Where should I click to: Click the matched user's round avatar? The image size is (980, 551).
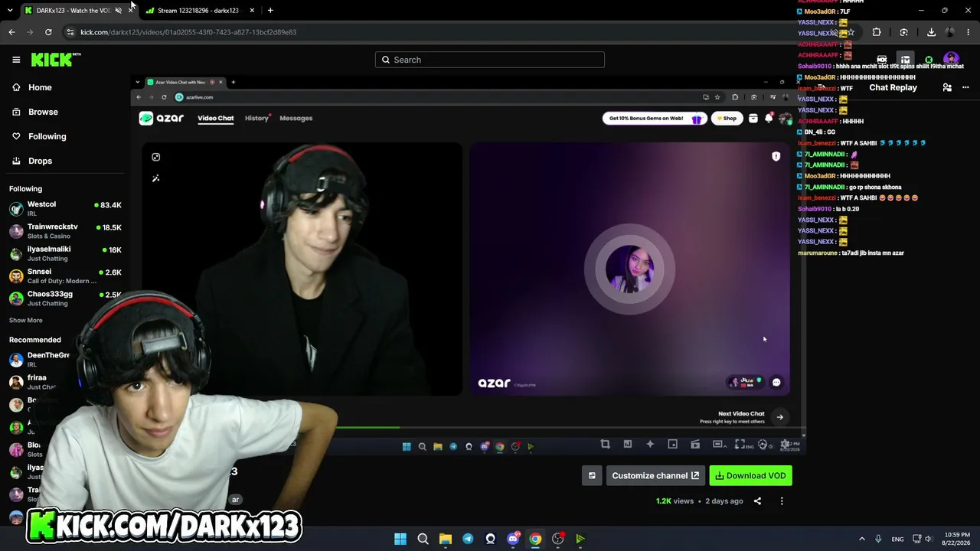click(629, 269)
